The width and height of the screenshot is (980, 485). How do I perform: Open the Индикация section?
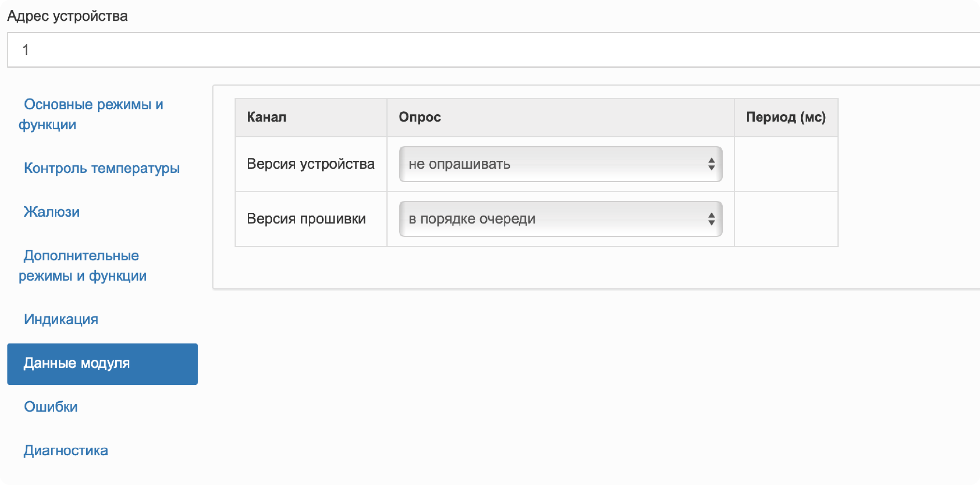61,319
